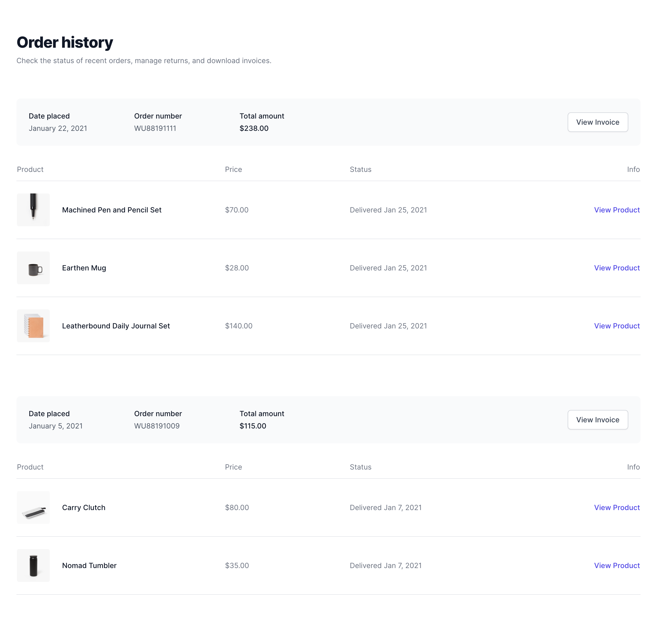
Task: Click View Product for Earthen Mug
Action: pos(616,268)
